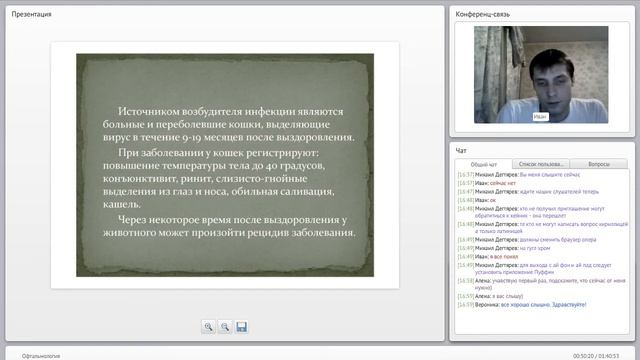Select Михаил Дегтярев's message about Пуффин app
The width and height of the screenshot is (640, 360).
535,269
